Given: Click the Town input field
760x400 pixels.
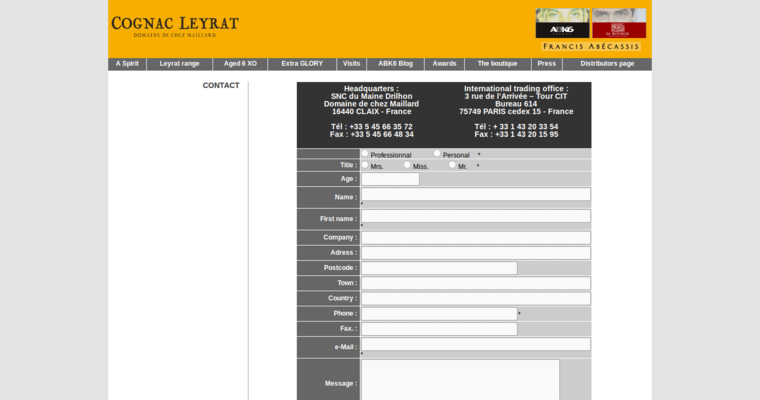Looking at the screenshot, I should coord(476,283).
